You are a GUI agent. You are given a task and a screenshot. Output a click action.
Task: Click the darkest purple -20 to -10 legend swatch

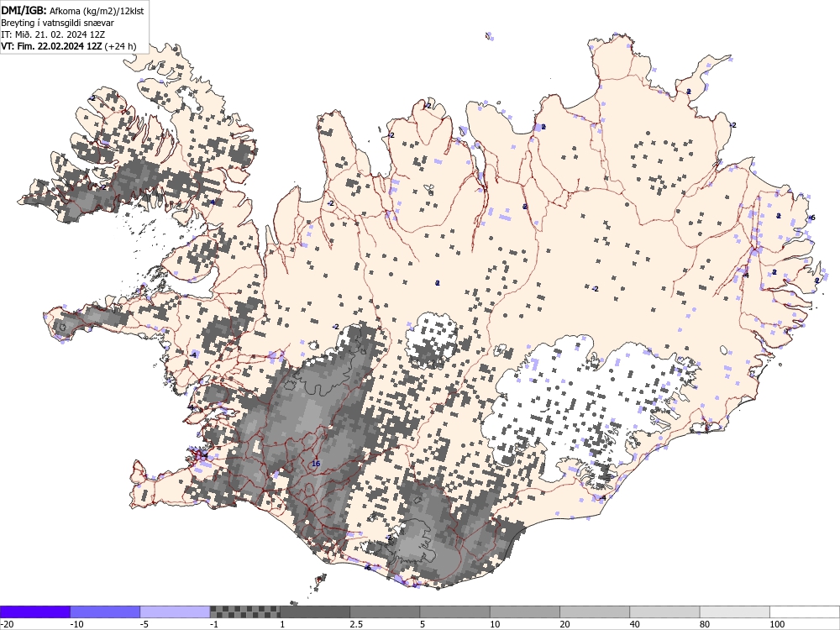click(34, 612)
